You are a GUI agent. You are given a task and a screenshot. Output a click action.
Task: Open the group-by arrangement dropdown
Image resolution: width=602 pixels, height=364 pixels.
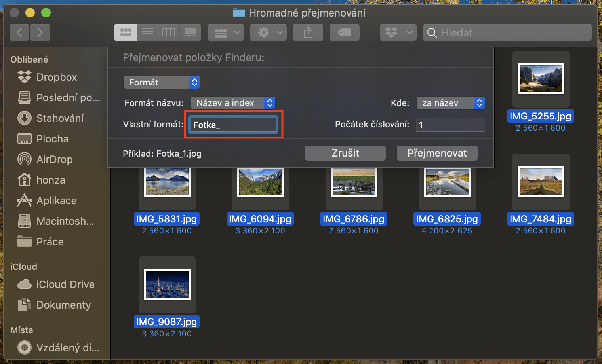pos(226,32)
